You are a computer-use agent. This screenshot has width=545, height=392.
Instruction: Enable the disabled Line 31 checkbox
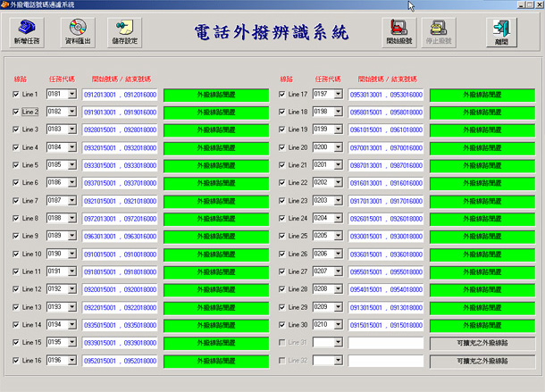click(x=282, y=343)
